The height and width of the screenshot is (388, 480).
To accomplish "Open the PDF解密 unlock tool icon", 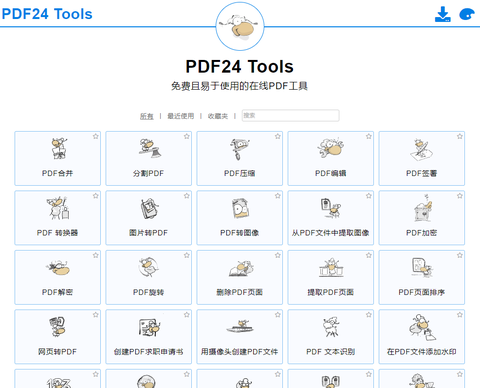I will pyautogui.click(x=58, y=268).
